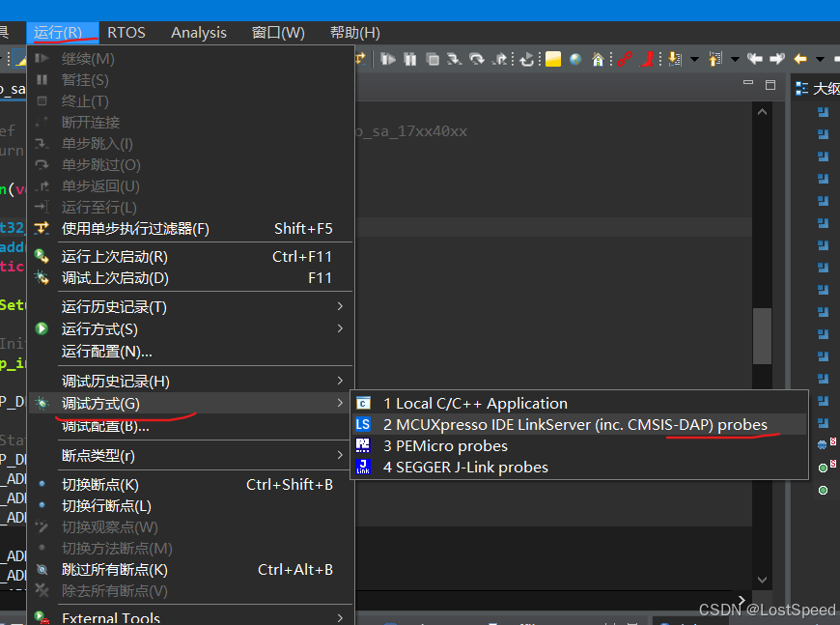Image resolution: width=840 pixels, height=625 pixels.
Task: Open the Analysis menu
Action: point(199,33)
